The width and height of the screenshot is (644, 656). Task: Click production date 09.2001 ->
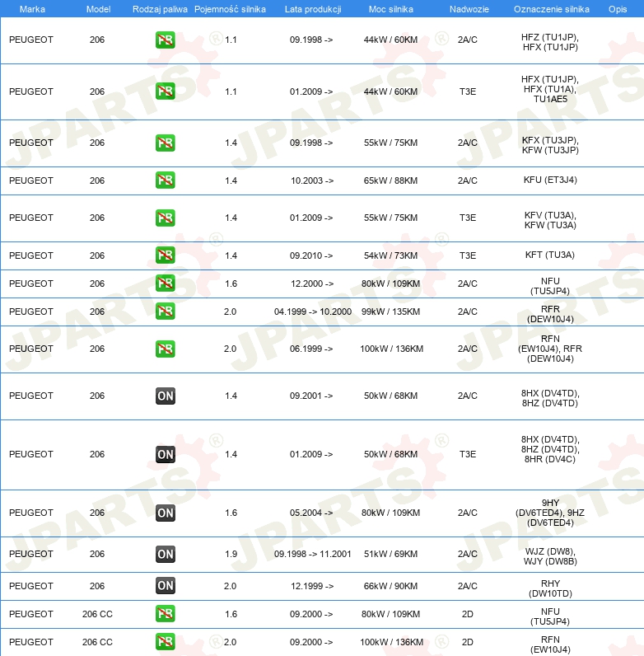point(311,396)
